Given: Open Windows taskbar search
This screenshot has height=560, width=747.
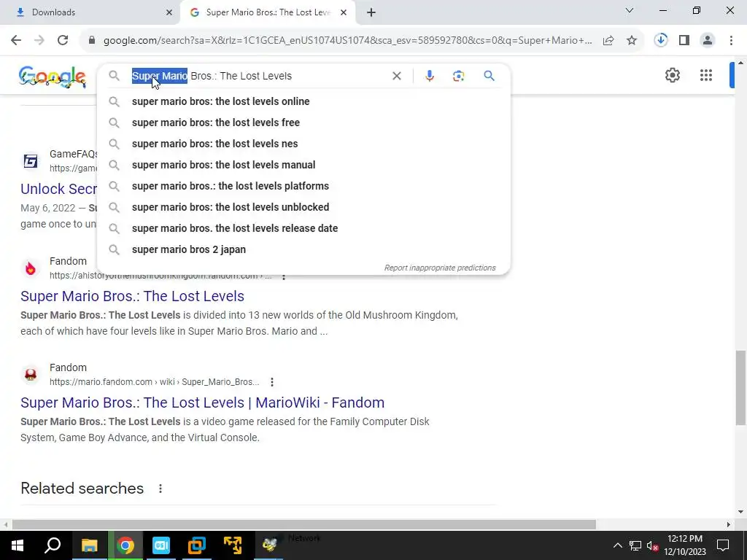Looking at the screenshot, I should [53, 545].
